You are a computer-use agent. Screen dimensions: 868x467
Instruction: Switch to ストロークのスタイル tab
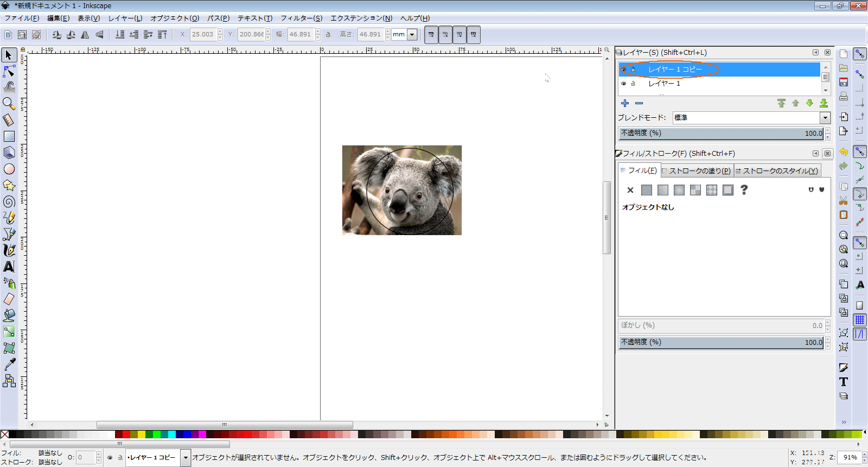pos(777,171)
